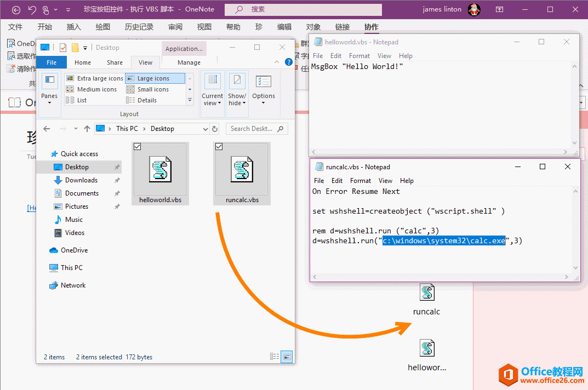588x390 pixels.
Task: Click the refresh icon beside address bar
Action: point(215,129)
